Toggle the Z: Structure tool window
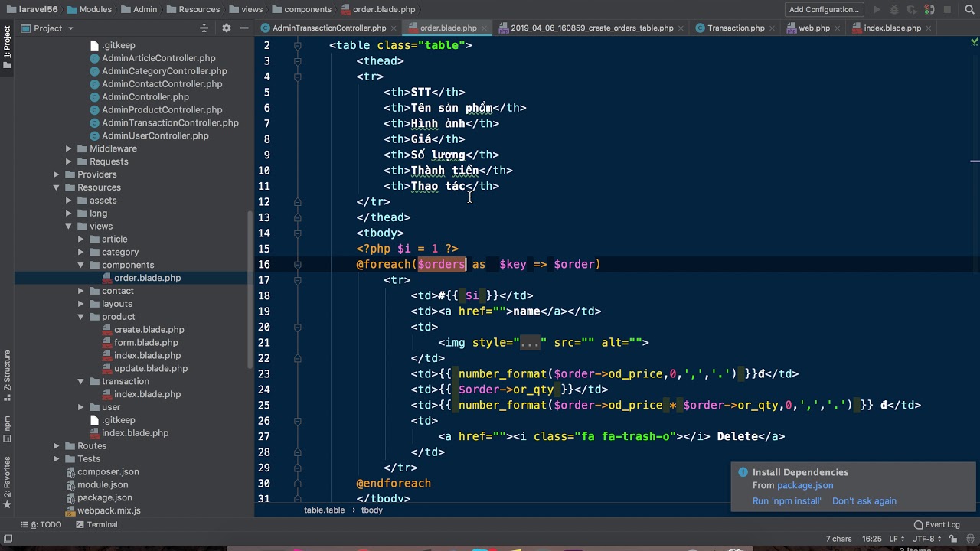This screenshot has width=980, height=551. 7,376
